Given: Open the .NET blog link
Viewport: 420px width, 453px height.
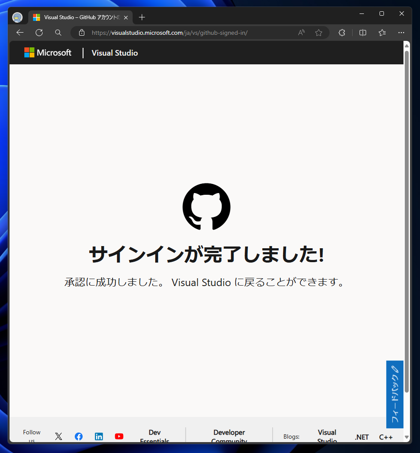Looking at the screenshot, I should click(x=362, y=437).
